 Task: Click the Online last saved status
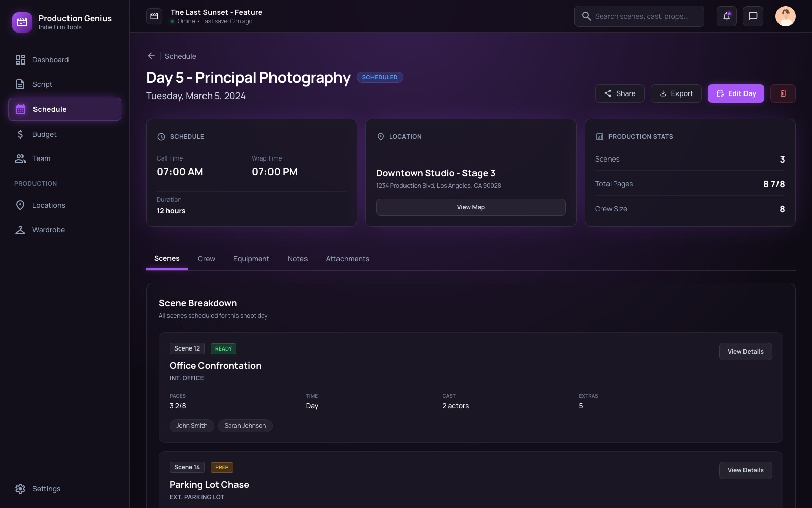pos(212,21)
